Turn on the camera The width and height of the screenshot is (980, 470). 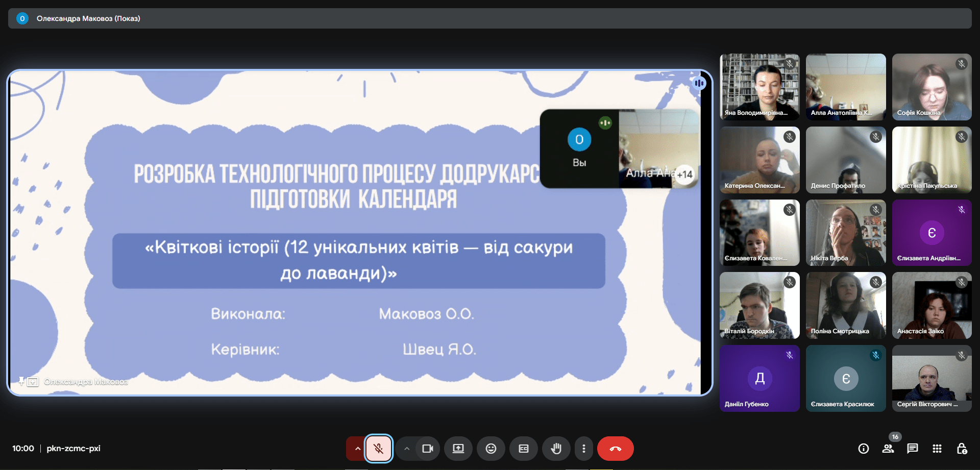point(428,449)
